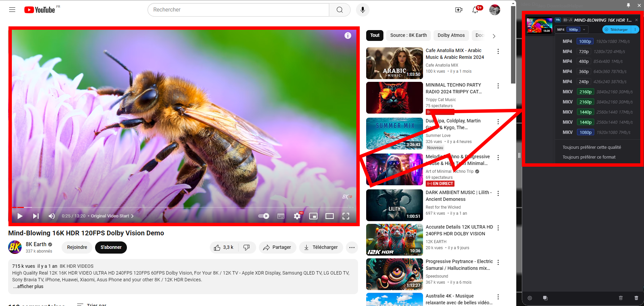The height and width of the screenshot is (306, 644).
Task: Open options for Accurate Details 12K video
Action: coord(498,228)
